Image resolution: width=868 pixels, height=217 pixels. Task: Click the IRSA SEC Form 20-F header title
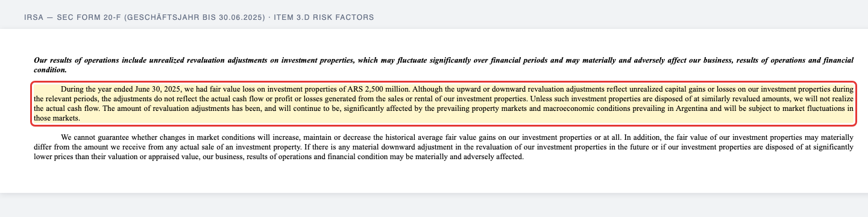tap(199, 17)
